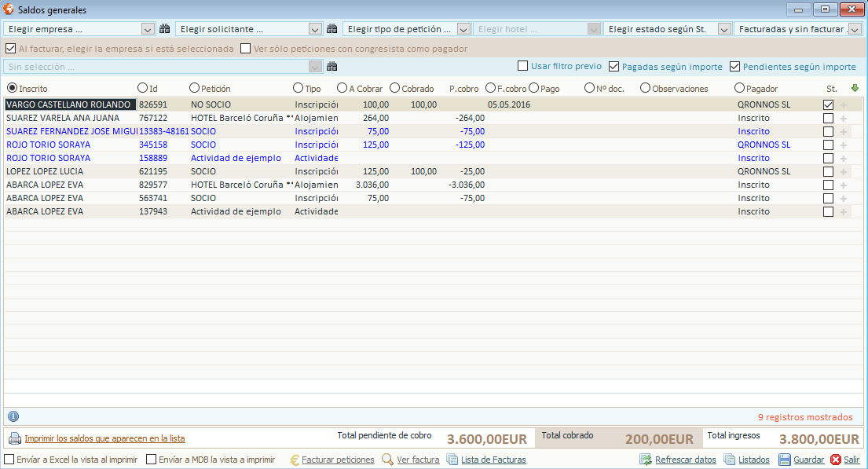The width and height of the screenshot is (868, 469).
Task: Open the Ver factura link
Action: (x=418, y=460)
